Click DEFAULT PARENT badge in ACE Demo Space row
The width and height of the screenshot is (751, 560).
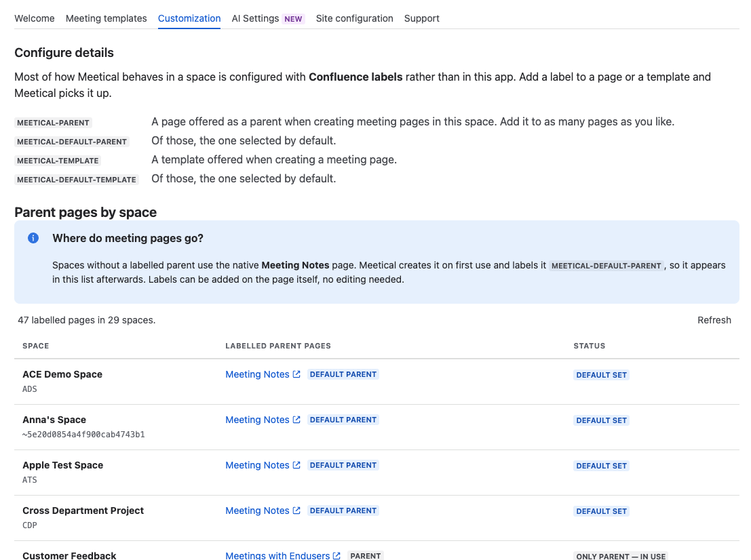[343, 374]
